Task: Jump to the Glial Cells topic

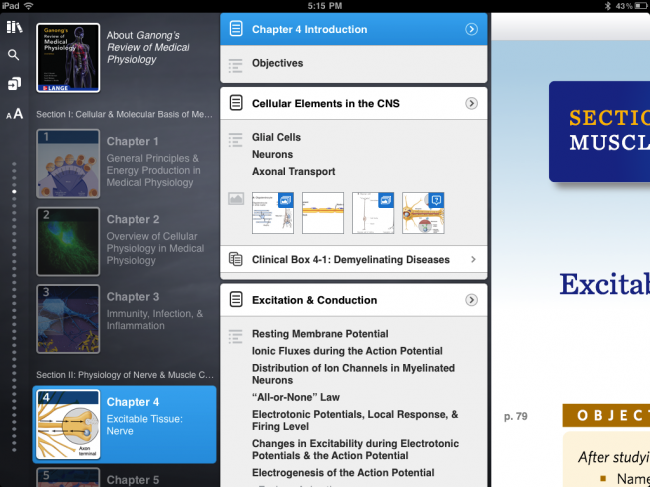Action: (276, 137)
